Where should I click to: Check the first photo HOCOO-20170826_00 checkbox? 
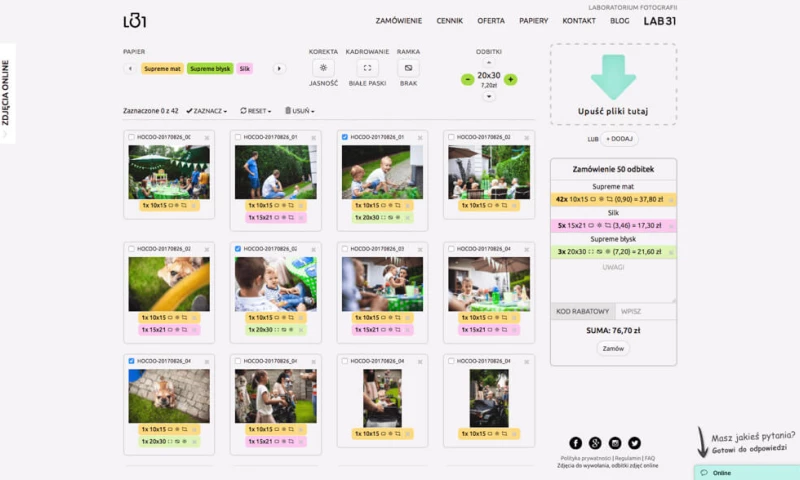131,137
